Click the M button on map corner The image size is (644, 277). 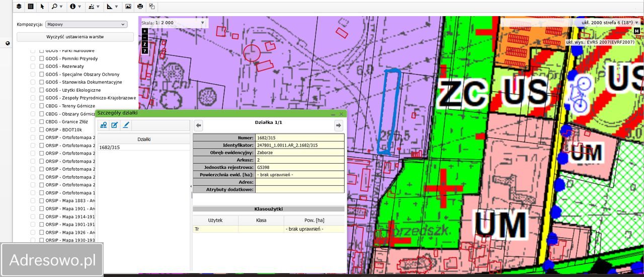637,31
